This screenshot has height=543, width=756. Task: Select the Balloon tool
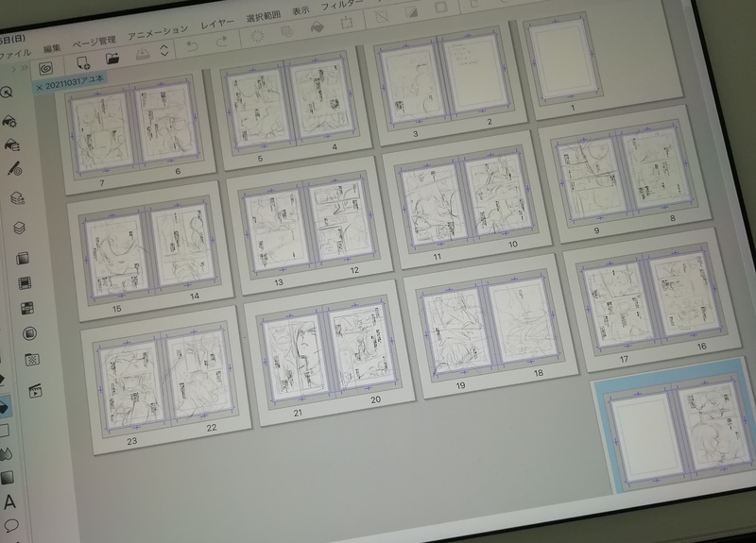11,525
